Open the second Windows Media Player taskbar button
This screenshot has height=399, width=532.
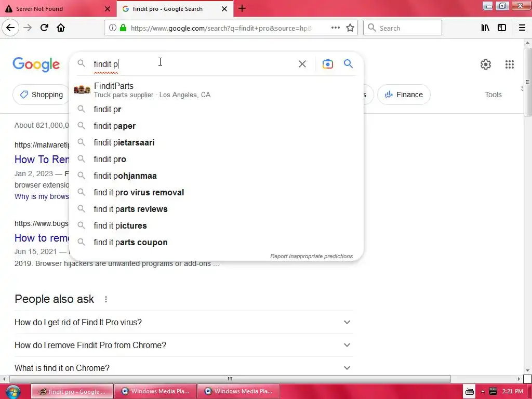pos(238,392)
